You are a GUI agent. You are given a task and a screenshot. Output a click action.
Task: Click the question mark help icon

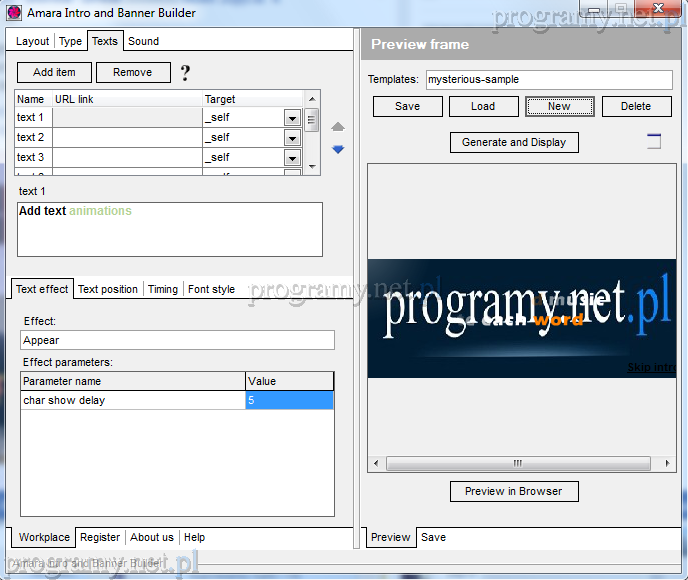tap(184, 73)
